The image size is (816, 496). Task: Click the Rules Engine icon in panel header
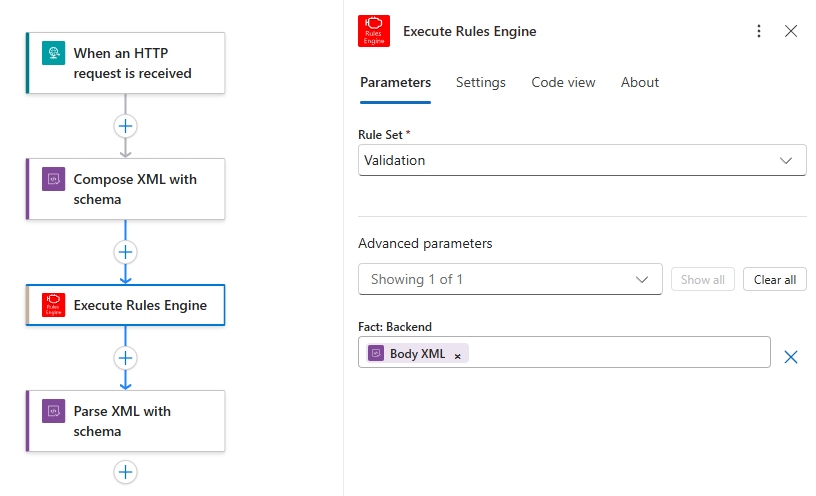pyautogui.click(x=374, y=31)
